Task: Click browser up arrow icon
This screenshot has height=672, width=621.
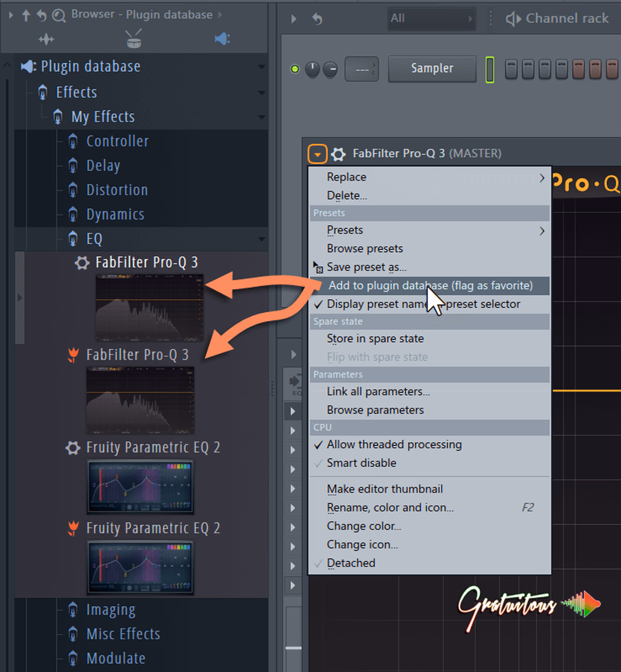Action: (26, 16)
